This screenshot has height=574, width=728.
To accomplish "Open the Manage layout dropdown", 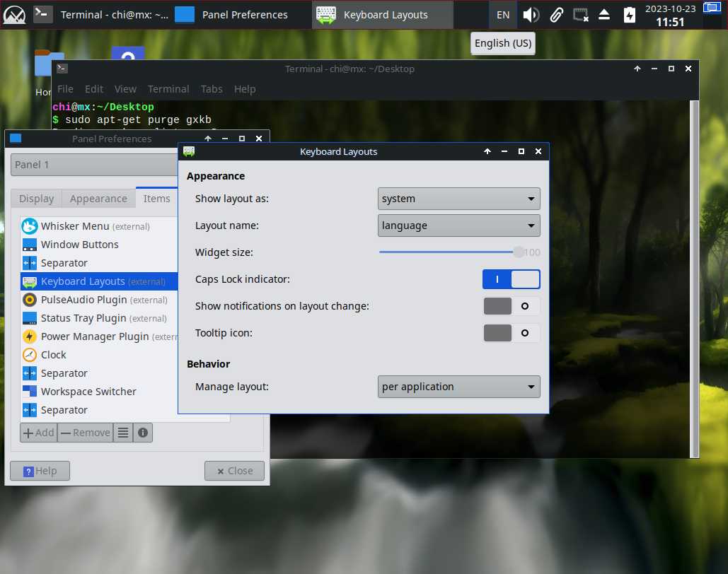I will (458, 387).
